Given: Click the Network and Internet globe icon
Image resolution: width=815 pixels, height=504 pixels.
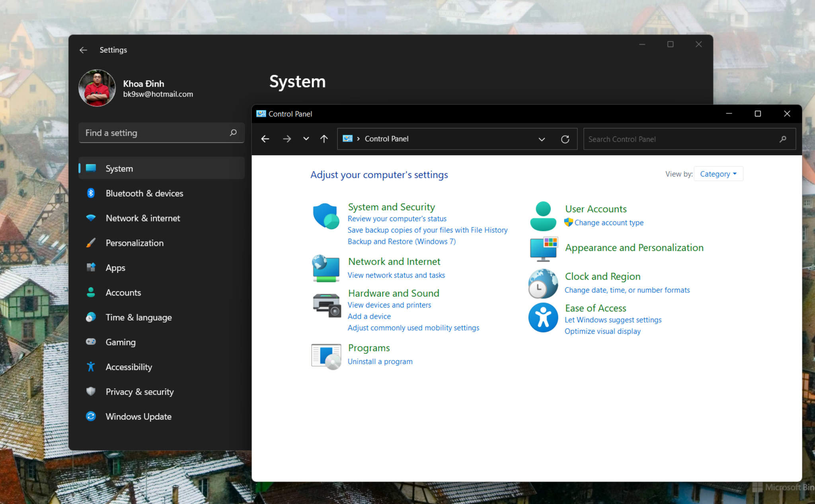Looking at the screenshot, I should pyautogui.click(x=326, y=268).
